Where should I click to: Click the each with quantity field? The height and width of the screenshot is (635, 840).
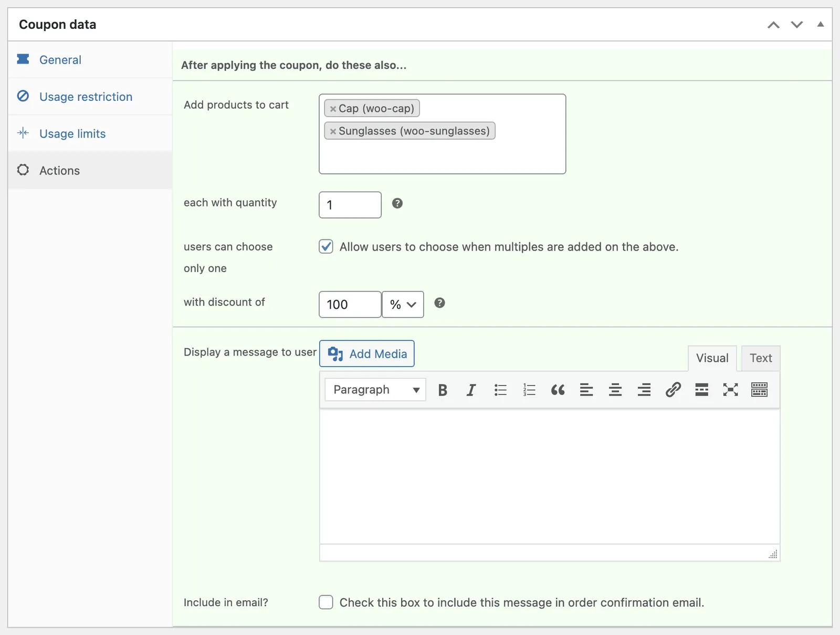coord(350,205)
